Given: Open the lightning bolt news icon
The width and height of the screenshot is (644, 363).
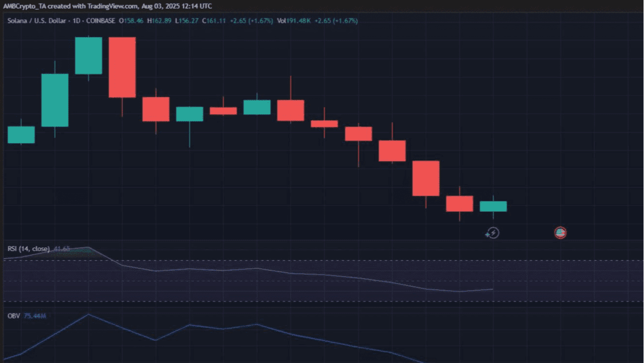Looking at the screenshot, I should point(493,233).
